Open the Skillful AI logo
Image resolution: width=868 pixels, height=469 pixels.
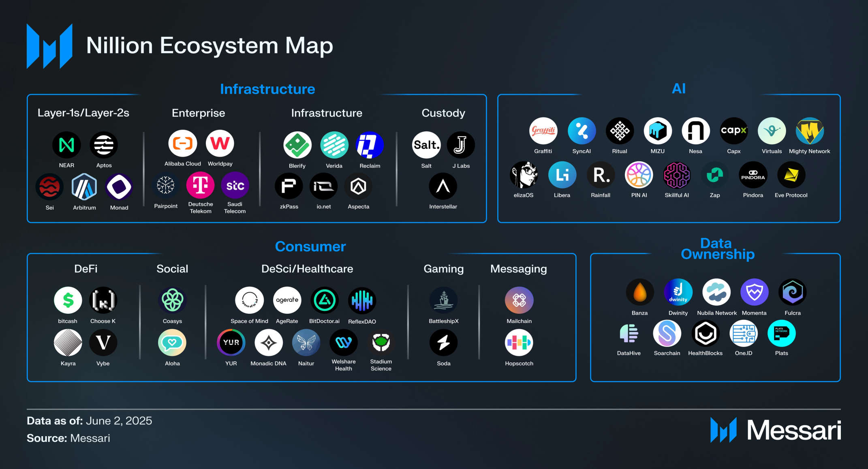coord(677,175)
